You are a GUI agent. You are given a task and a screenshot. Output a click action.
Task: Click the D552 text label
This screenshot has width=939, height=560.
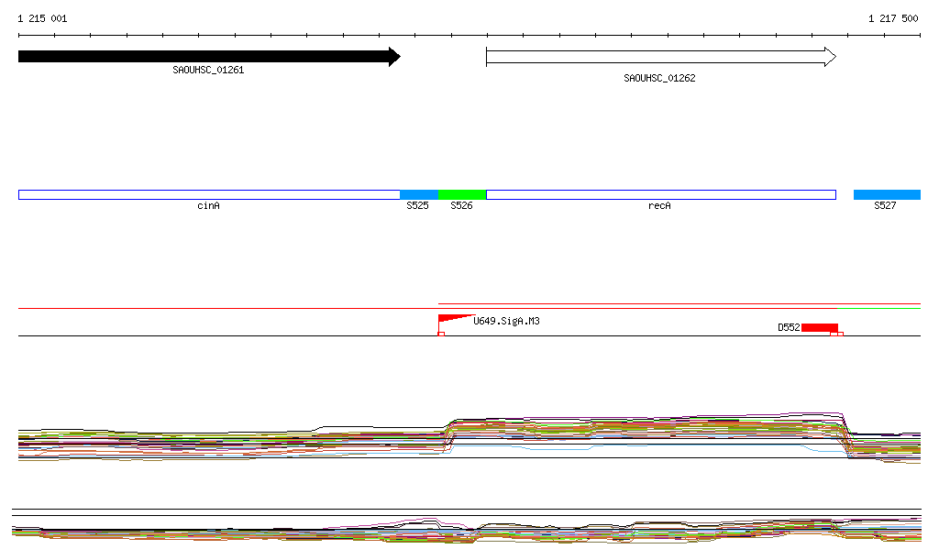click(x=789, y=327)
